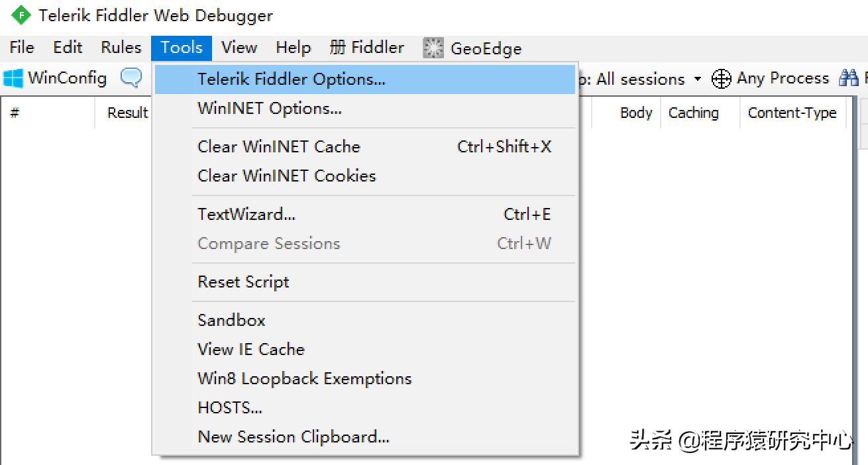The height and width of the screenshot is (465, 868).
Task: Open the Sandbox
Action: tap(231, 320)
